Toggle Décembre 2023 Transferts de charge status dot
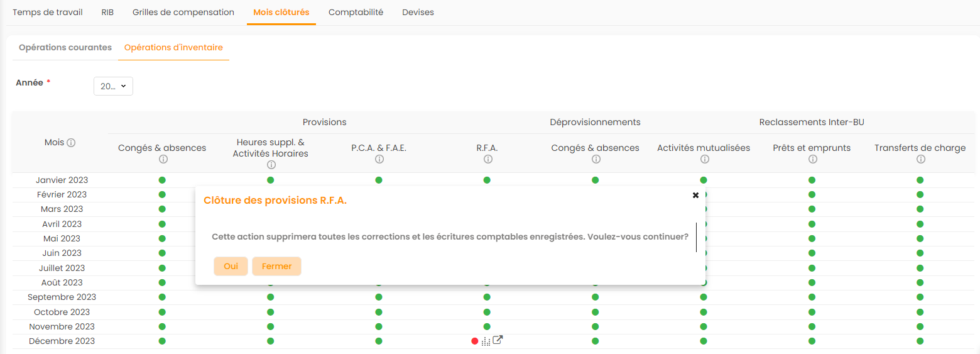 click(920, 341)
